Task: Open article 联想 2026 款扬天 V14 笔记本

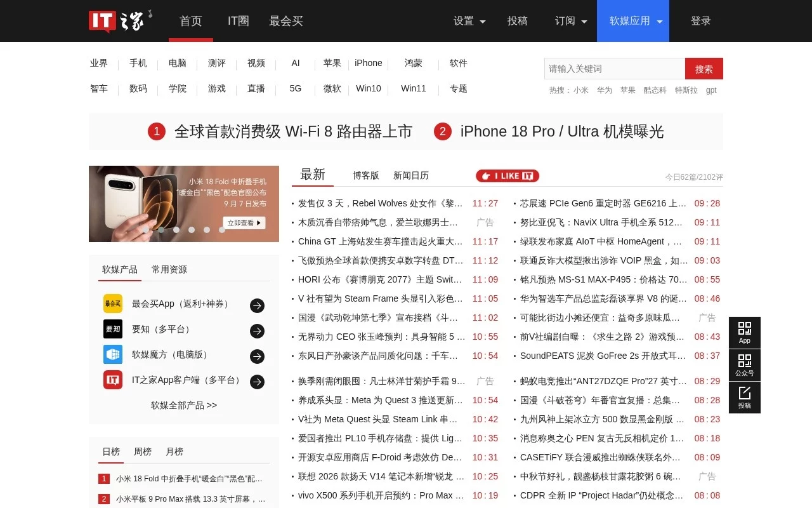Action: [x=381, y=476]
